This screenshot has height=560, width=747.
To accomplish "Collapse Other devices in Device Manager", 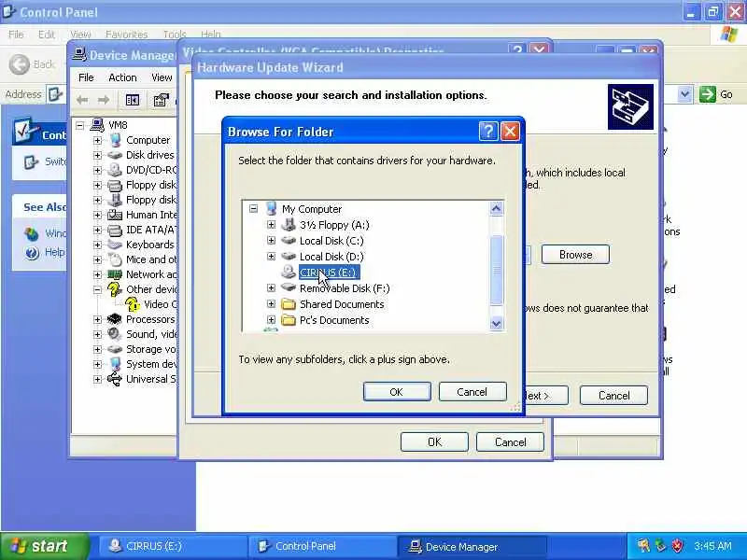I will coord(98,289).
